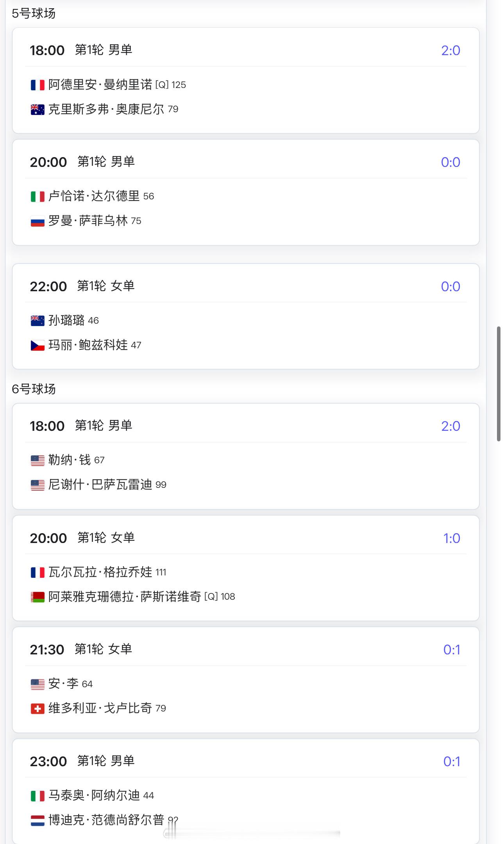Click the French flag beside 阿德里安·曼纳里诺
The image size is (504, 844).
[38, 85]
